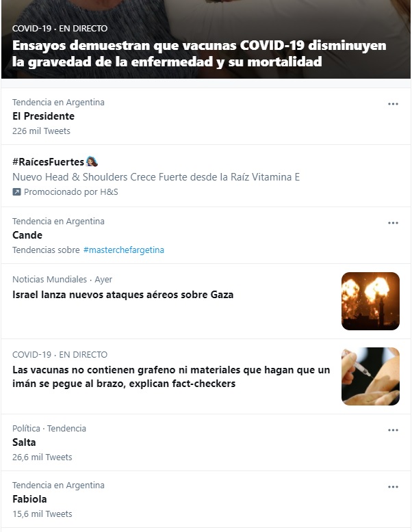The height and width of the screenshot is (532, 412).
Task: Click Promocionado por H&S label
Action: click(x=71, y=192)
